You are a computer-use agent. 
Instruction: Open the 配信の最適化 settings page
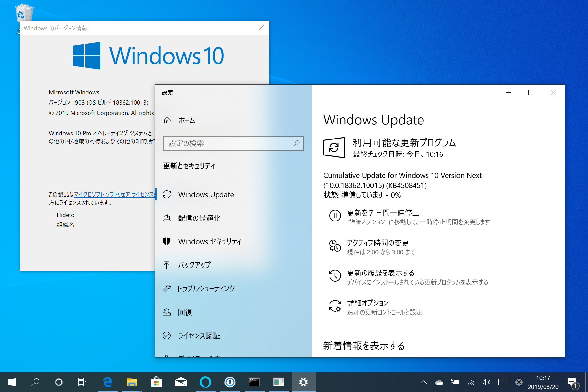point(199,218)
